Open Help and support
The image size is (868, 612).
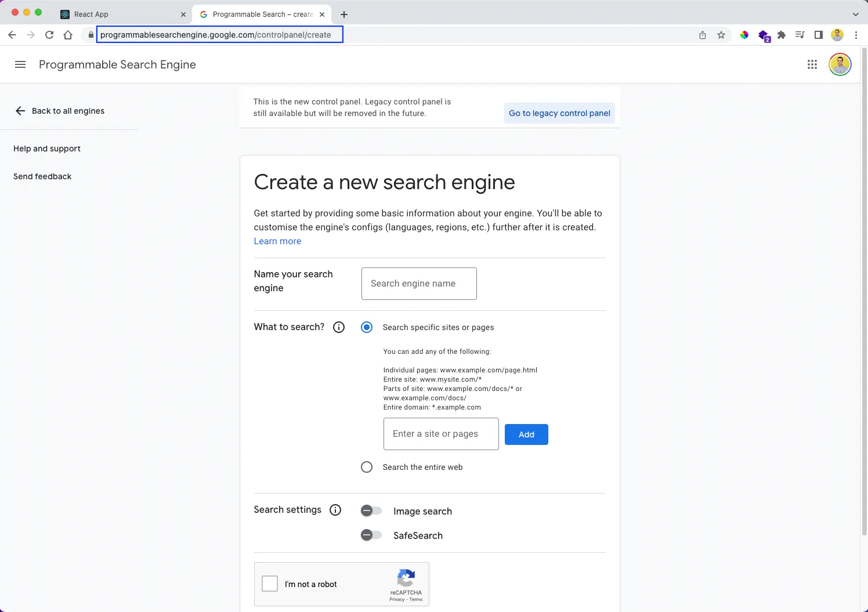click(47, 149)
